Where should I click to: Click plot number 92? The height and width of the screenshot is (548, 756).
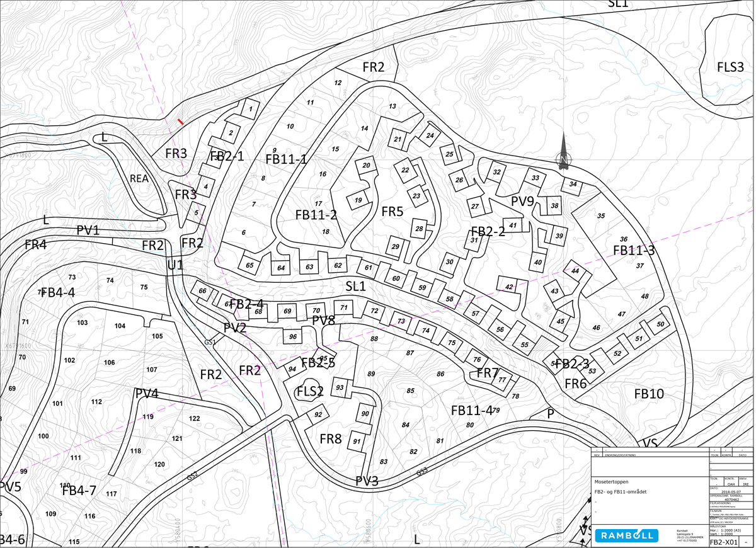[x=318, y=414]
